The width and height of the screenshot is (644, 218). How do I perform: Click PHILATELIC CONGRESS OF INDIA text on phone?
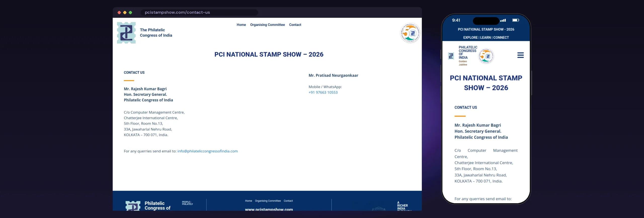coord(468,52)
